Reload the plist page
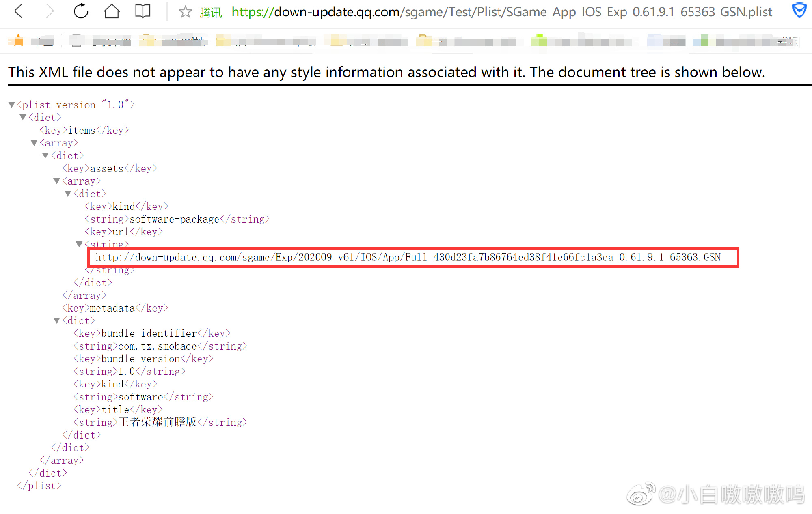This screenshot has height=514, width=812. (81, 11)
